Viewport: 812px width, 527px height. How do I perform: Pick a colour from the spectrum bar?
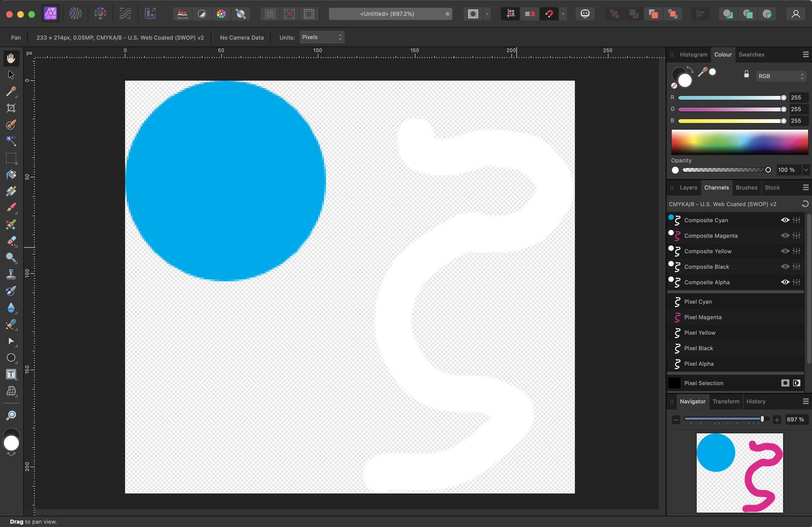[739, 142]
